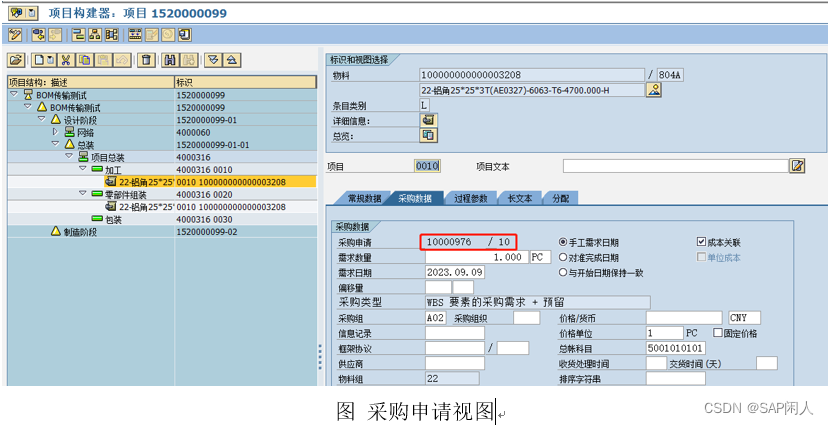Click the green activity icon of 包装
The width and height of the screenshot is (829, 425).
[97, 218]
